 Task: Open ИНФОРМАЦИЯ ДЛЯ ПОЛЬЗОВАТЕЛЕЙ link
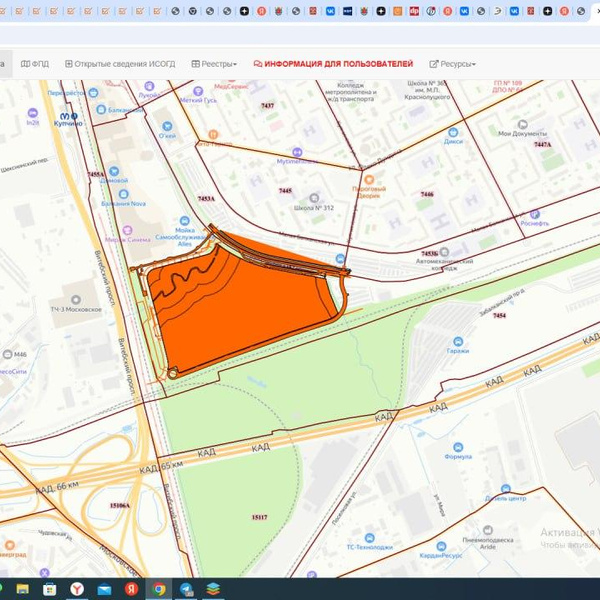pos(333,64)
